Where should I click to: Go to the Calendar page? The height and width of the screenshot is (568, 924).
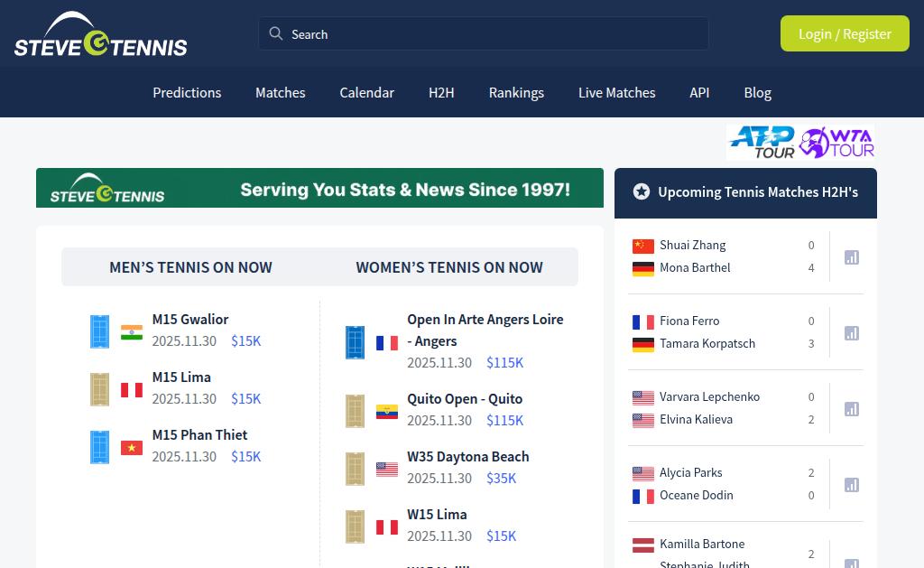click(x=366, y=93)
